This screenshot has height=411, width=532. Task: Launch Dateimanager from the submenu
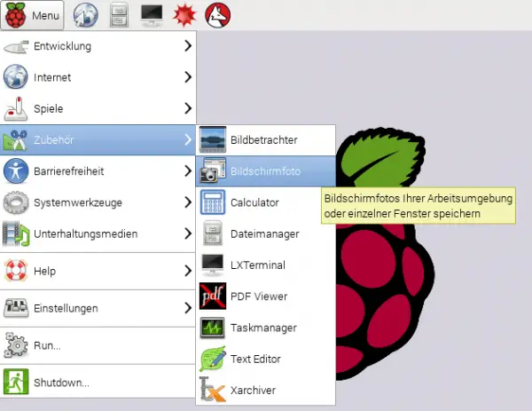tap(266, 233)
